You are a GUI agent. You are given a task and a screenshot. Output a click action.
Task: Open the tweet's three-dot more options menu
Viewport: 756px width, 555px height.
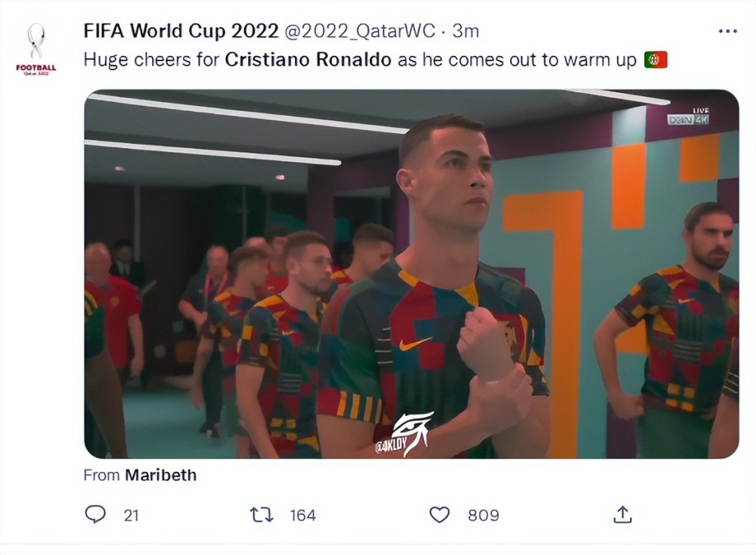[x=727, y=31]
